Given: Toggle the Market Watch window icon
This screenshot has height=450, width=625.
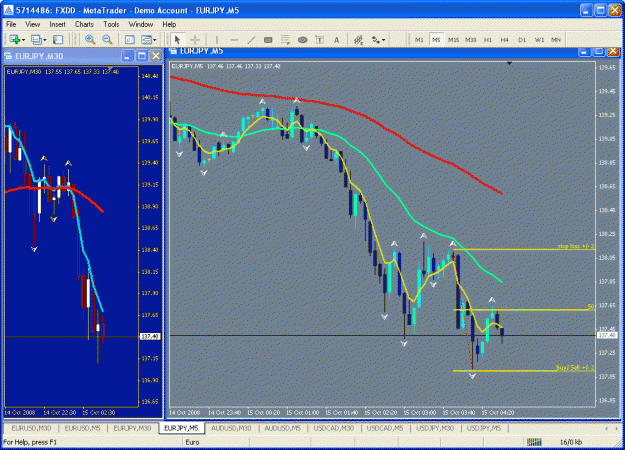Looking at the screenshot, I should (x=58, y=39).
